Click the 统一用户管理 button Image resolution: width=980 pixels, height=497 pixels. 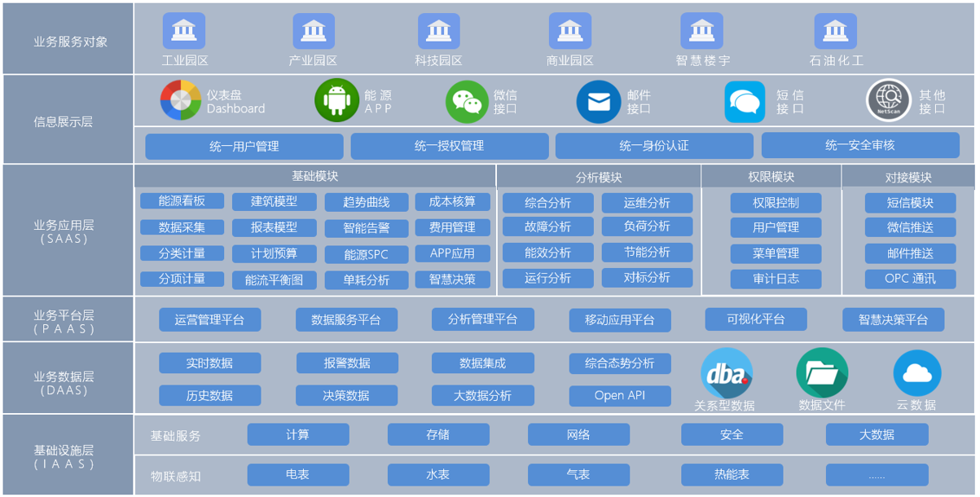tap(246, 146)
